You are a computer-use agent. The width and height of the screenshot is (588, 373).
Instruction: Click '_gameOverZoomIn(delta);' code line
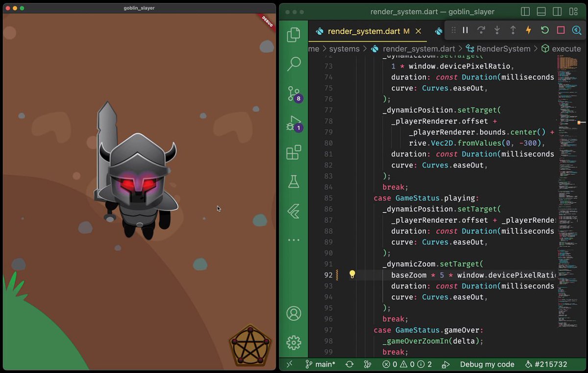pos(433,341)
